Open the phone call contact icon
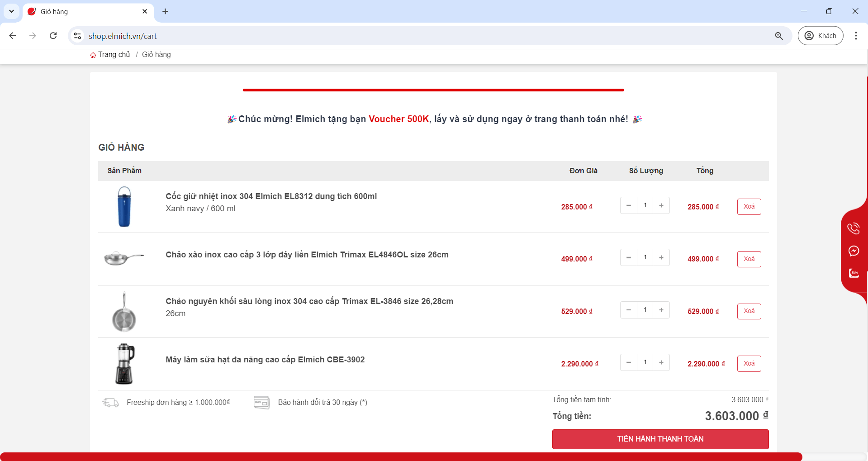This screenshot has width=868, height=461. click(854, 228)
